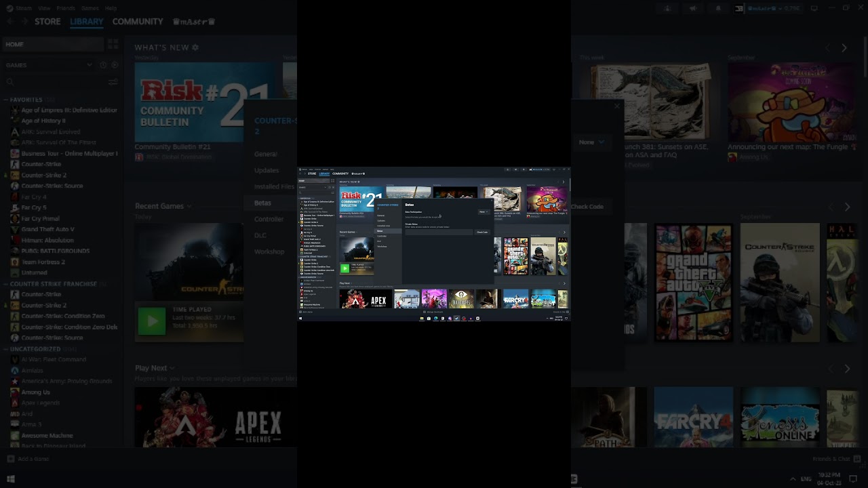This screenshot has height=488, width=868.
Task: Open Grand Theft Auto V cover, centered Recent Games
Action: click(516, 256)
